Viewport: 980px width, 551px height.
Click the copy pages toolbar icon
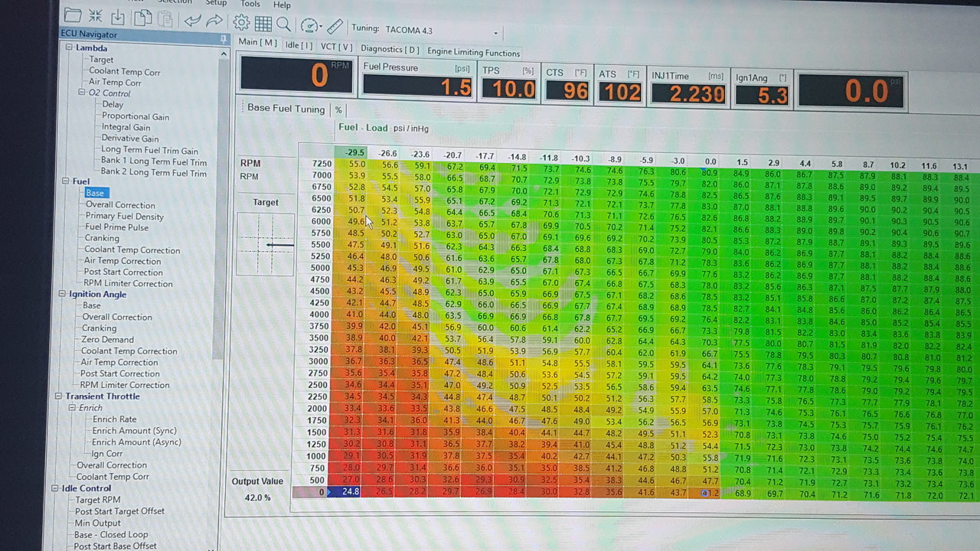[x=142, y=18]
